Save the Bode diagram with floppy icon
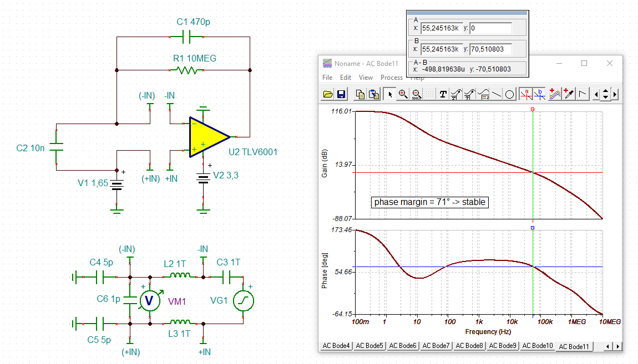This screenshot has height=364, width=638. tap(341, 94)
